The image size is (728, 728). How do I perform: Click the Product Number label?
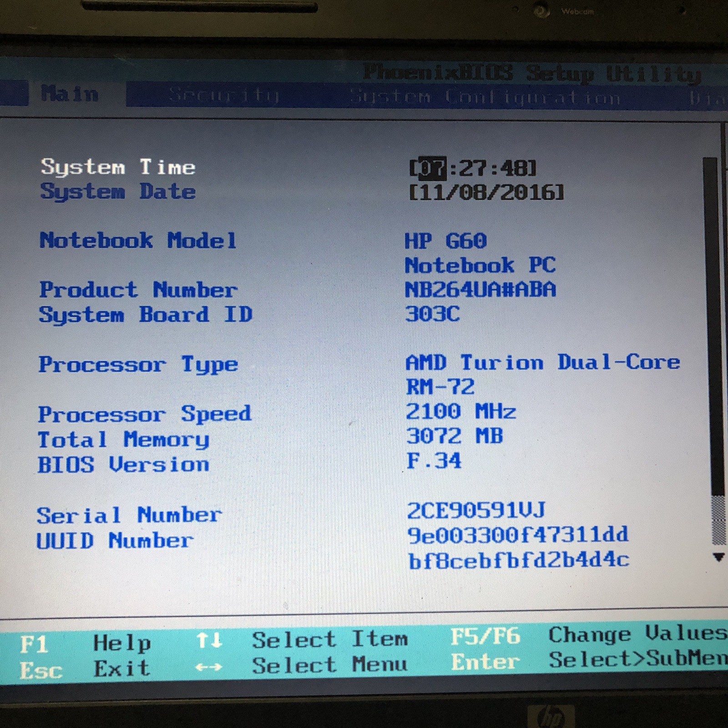coord(138,290)
